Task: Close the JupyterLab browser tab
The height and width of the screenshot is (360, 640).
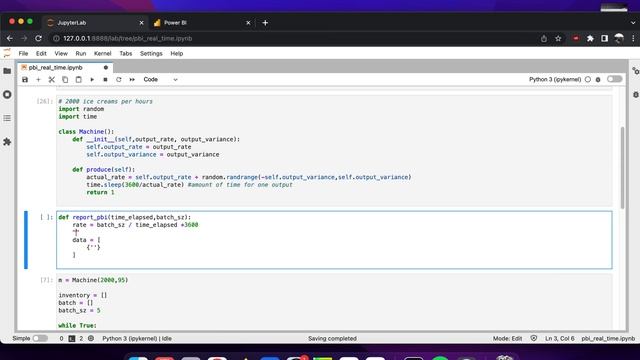Action: [x=141, y=23]
